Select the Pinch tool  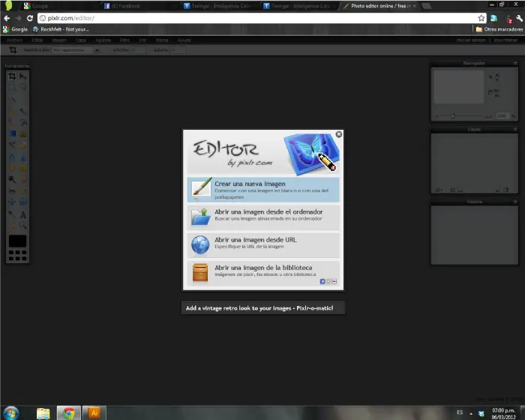click(22, 202)
